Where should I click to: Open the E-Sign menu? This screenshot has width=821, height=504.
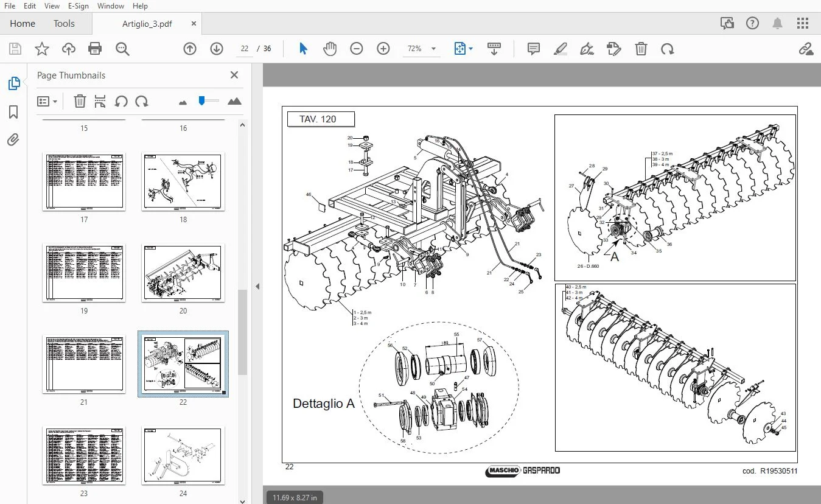79,6
